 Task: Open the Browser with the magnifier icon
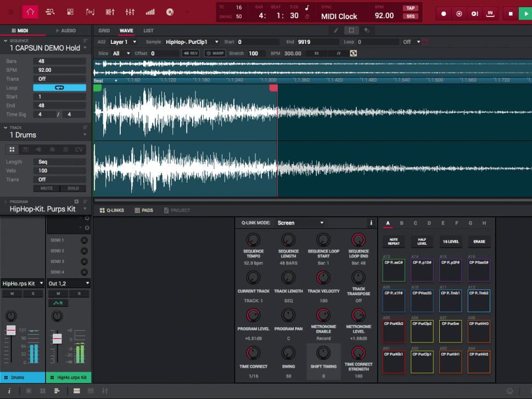click(x=50, y=12)
